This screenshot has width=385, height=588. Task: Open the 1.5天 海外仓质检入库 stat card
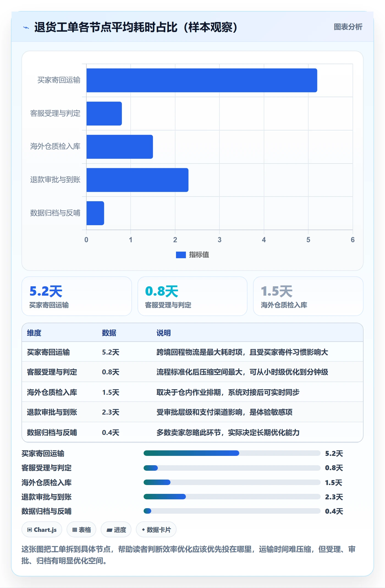pyautogui.click(x=308, y=296)
